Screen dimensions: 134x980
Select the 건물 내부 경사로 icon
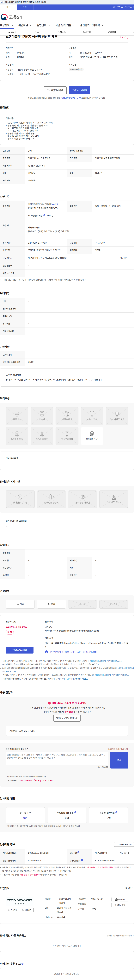[114, 499]
